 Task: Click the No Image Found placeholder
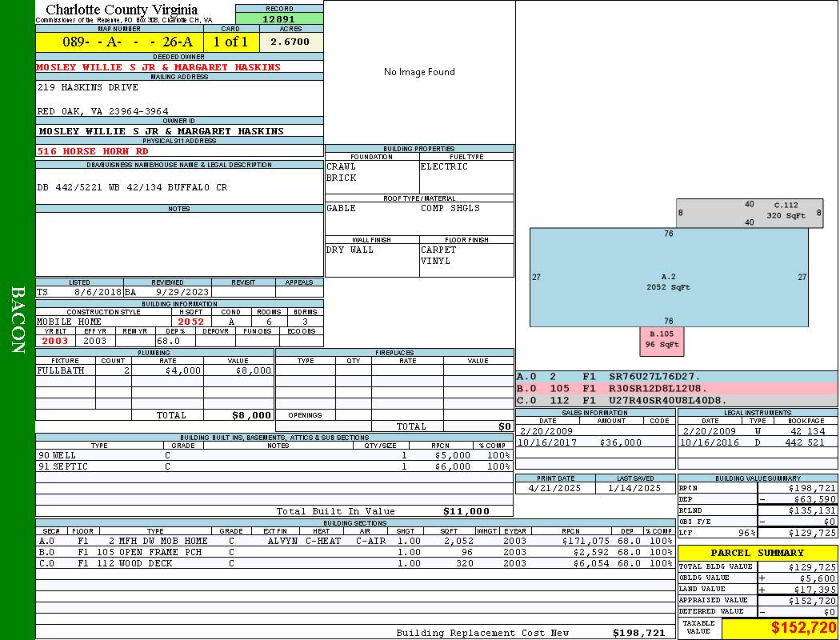[x=419, y=72]
